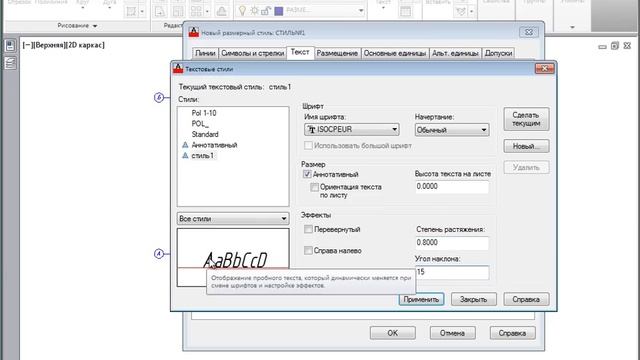This screenshot has width=640, height=360.
Task: Click the layer freeze sun icon
Action: [x=254, y=11]
